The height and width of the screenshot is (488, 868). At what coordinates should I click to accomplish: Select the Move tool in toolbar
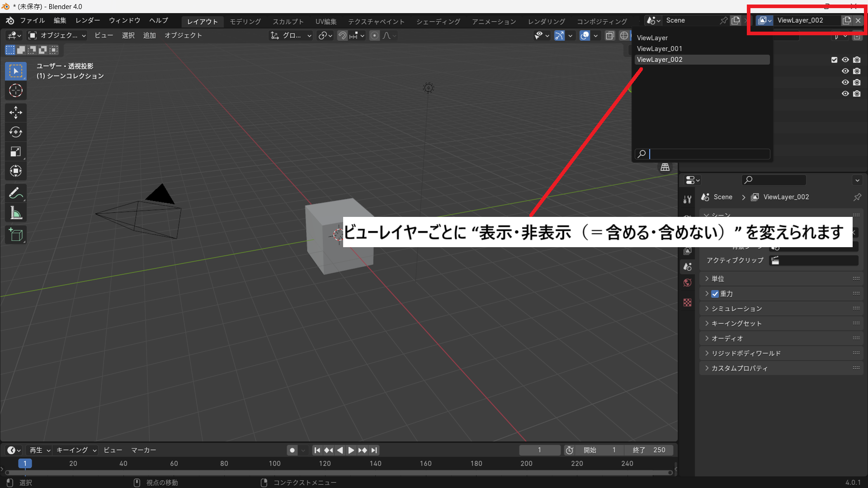coord(16,113)
